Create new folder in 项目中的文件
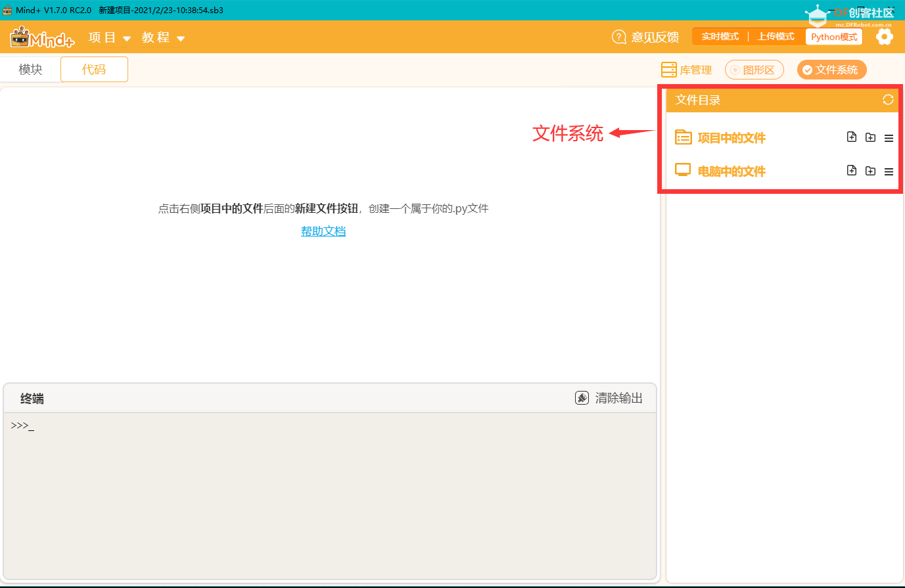Image resolution: width=905 pixels, height=588 pixels. (870, 137)
